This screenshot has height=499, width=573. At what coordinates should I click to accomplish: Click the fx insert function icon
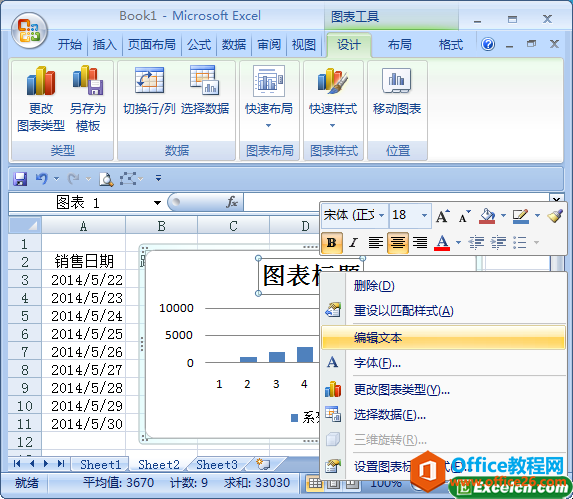point(232,202)
